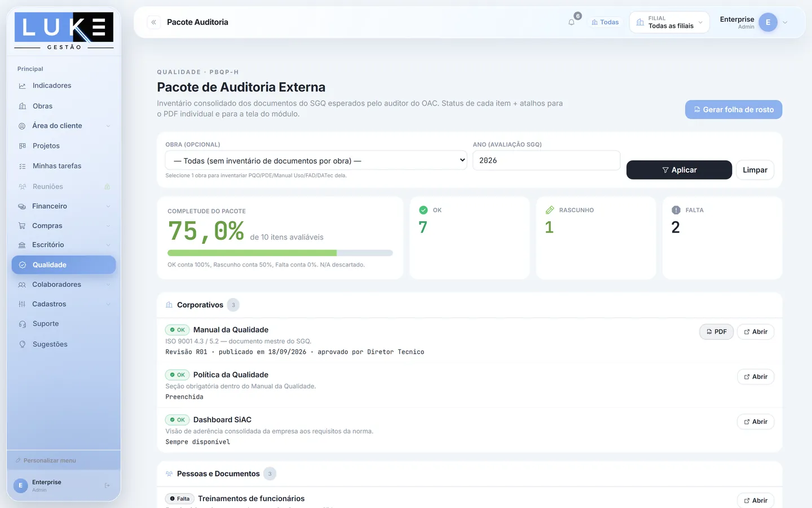Click the Pessoas e Documentos count badge
The image size is (812, 508).
click(x=270, y=474)
